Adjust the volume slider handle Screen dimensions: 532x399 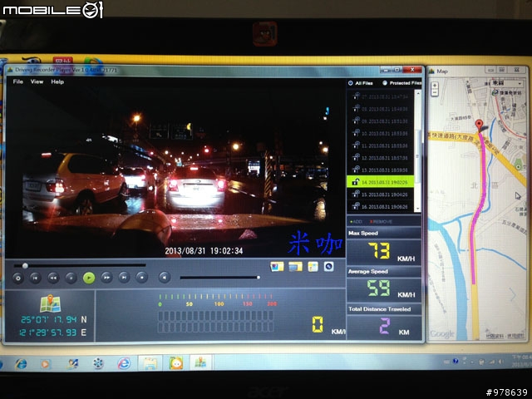(x=259, y=277)
